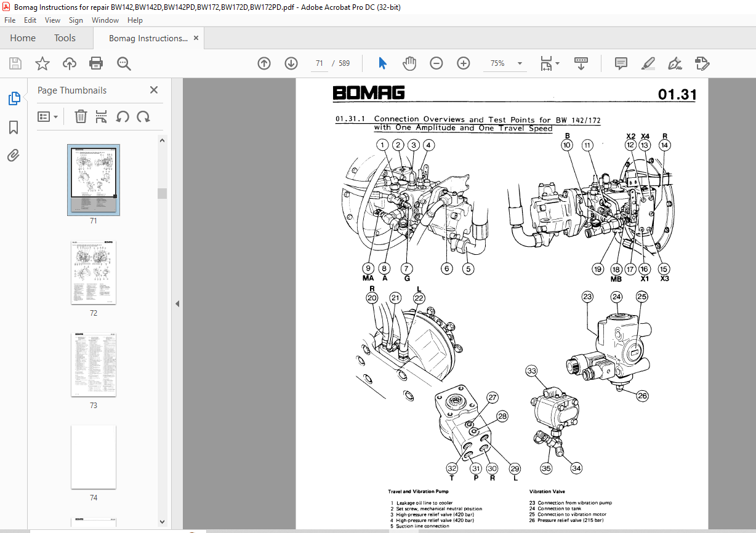Open the Bookmarks sidebar icon

[x=14, y=127]
